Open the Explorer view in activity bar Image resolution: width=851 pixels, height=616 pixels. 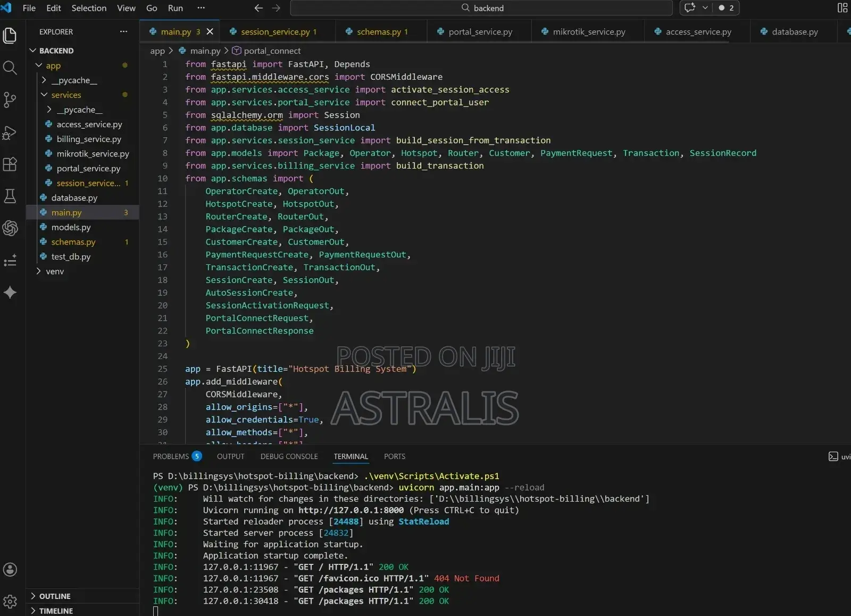[10, 36]
